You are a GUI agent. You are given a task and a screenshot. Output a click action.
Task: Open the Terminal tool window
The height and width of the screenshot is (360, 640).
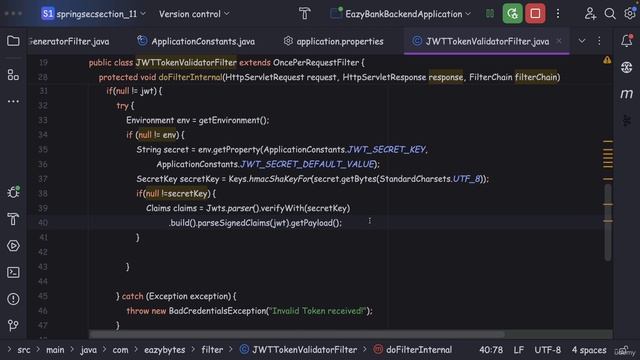point(13,272)
